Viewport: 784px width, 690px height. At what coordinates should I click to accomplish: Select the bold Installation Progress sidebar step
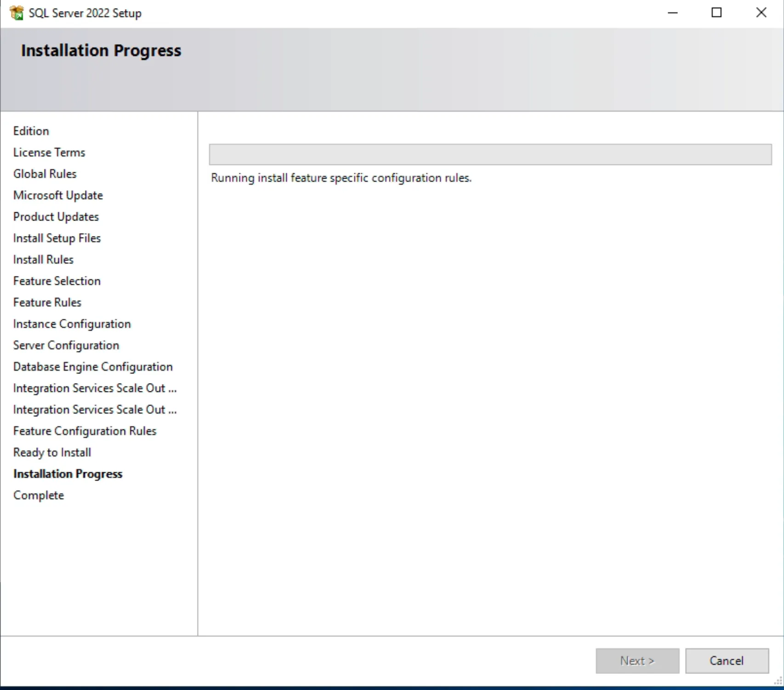68,474
